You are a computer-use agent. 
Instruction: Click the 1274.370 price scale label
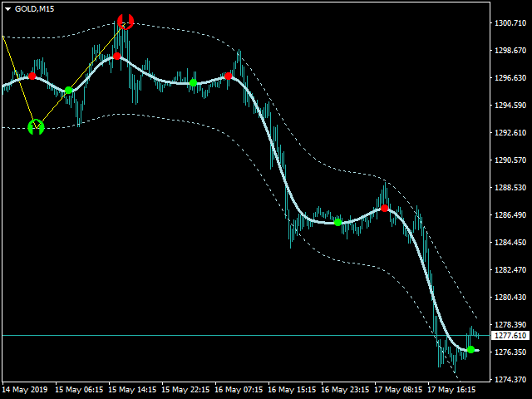510,380
